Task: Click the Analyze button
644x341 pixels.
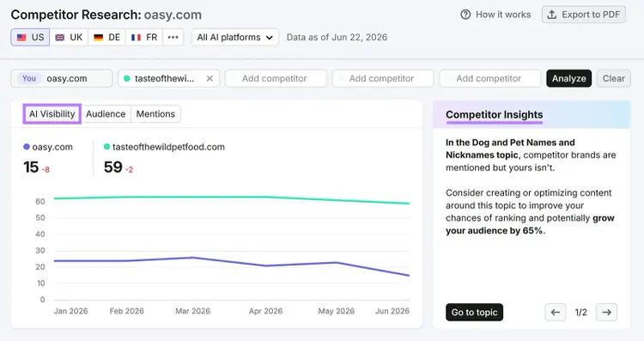Action: tap(568, 78)
